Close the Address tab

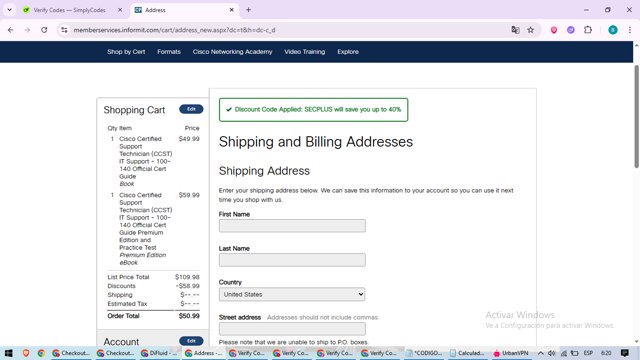pos(231,10)
